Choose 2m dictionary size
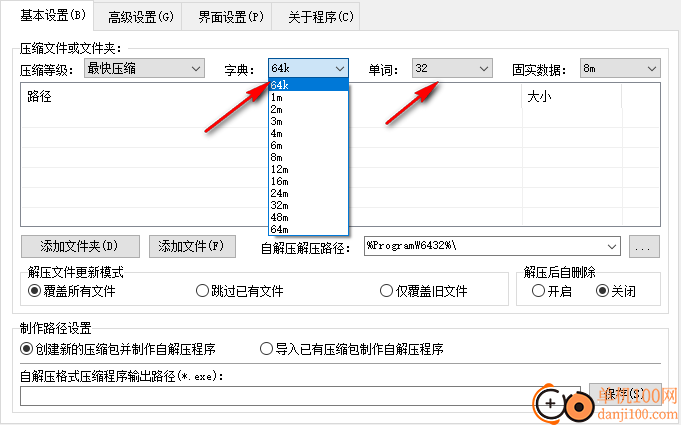 tap(308, 109)
